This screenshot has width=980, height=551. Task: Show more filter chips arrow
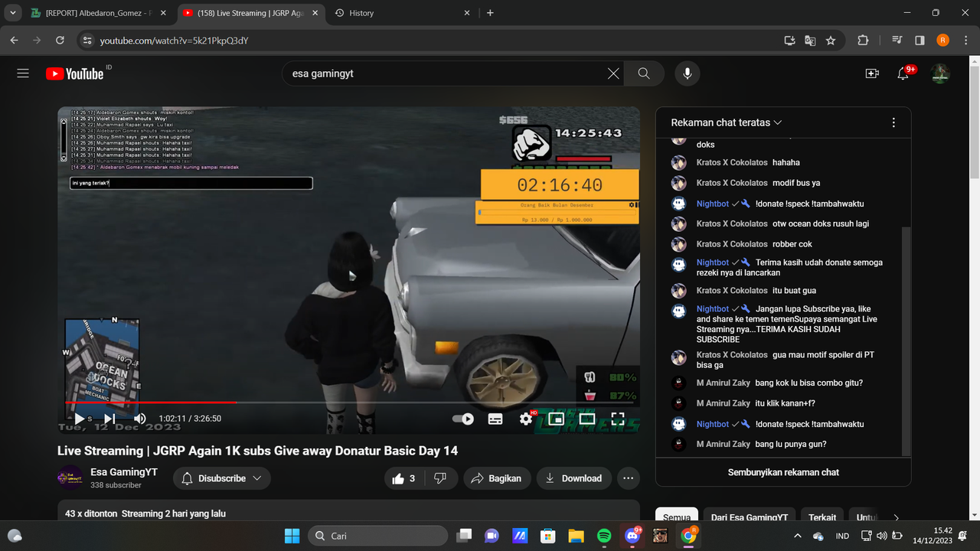tap(897, 517)
